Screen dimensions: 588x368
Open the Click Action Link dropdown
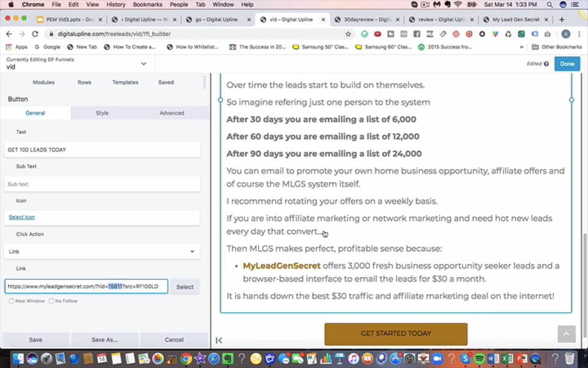[x=102, y=251]
